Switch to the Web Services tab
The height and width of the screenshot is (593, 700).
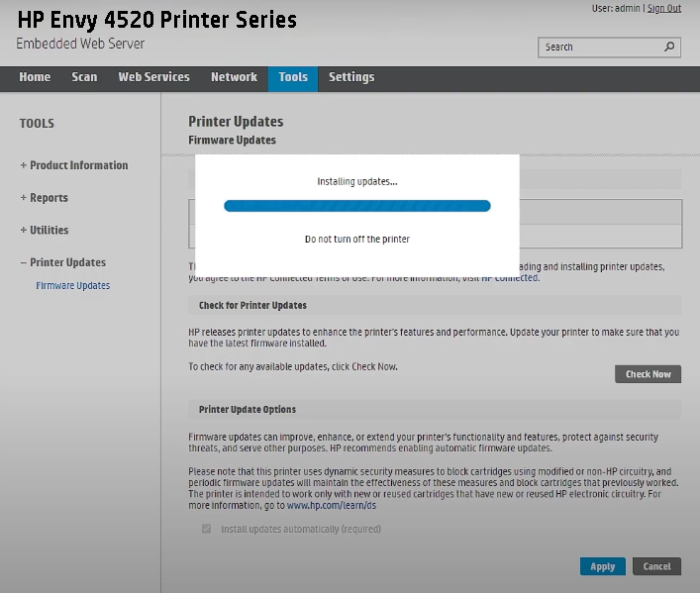(154, 77)
